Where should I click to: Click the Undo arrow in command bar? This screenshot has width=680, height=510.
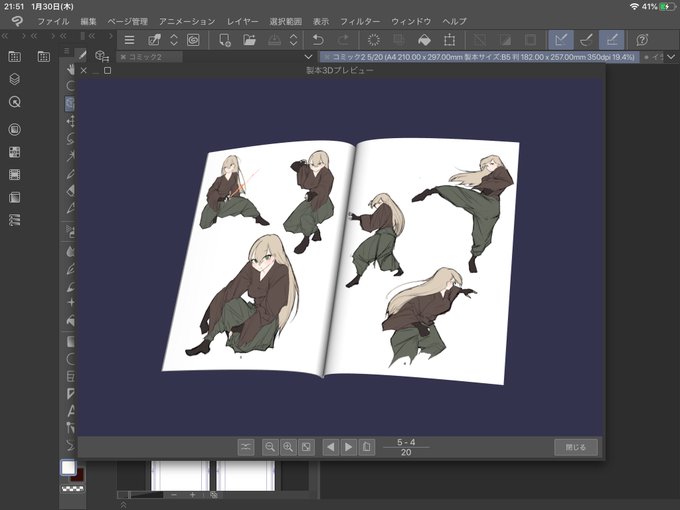(318, 40)
